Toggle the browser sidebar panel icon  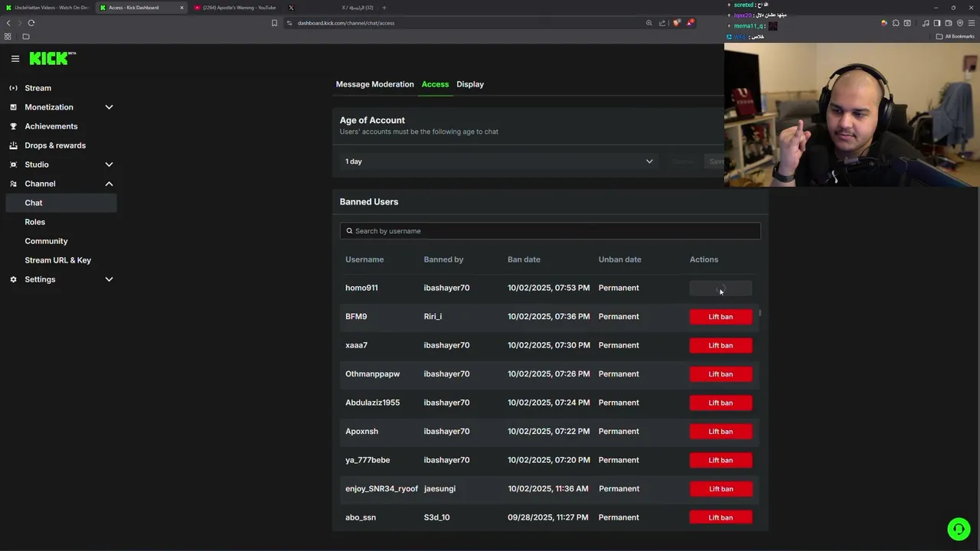point(937,23)
